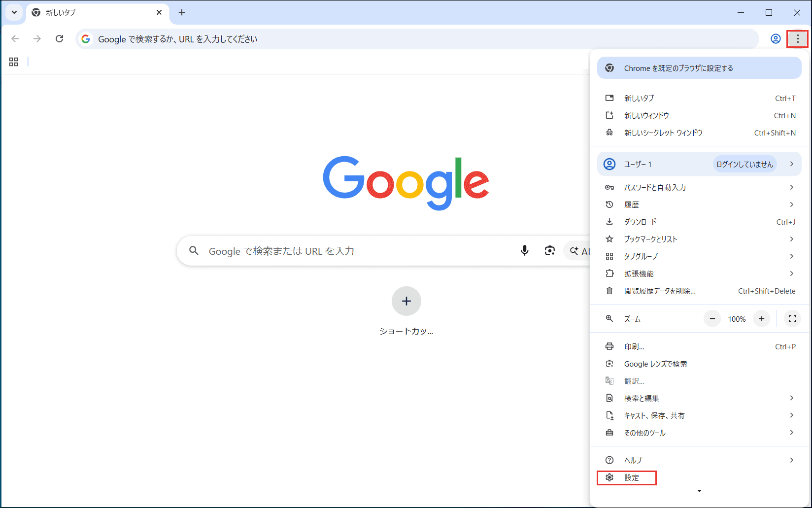Click Chrome を既定のブラウザに設定する
Viewport: 812px width, 508px height.
pos(678,68)
